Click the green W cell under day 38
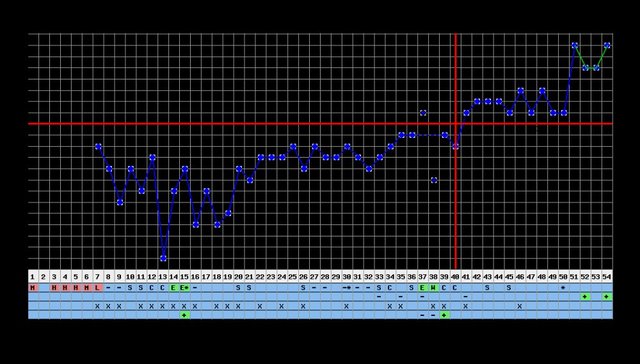This screenshot has height=364, width=640. [x=433, y=288]
